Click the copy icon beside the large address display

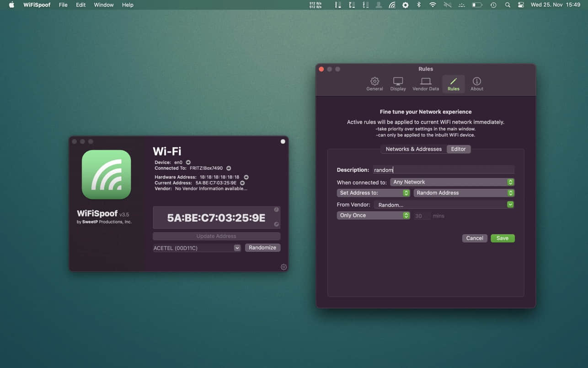tap(276, 209)
